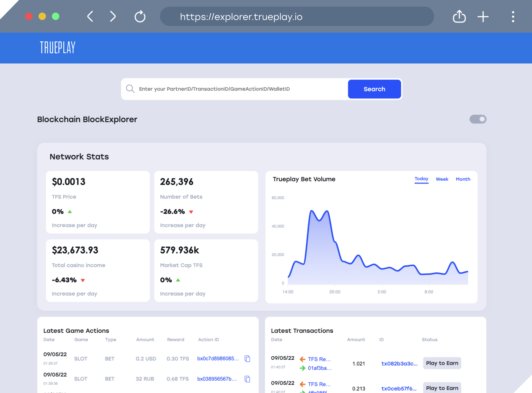Click the 0.2 USD amount cell

(146, 359)
